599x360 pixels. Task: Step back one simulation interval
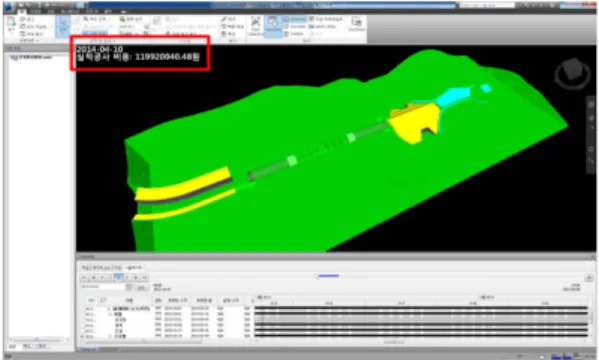[93, 277]
